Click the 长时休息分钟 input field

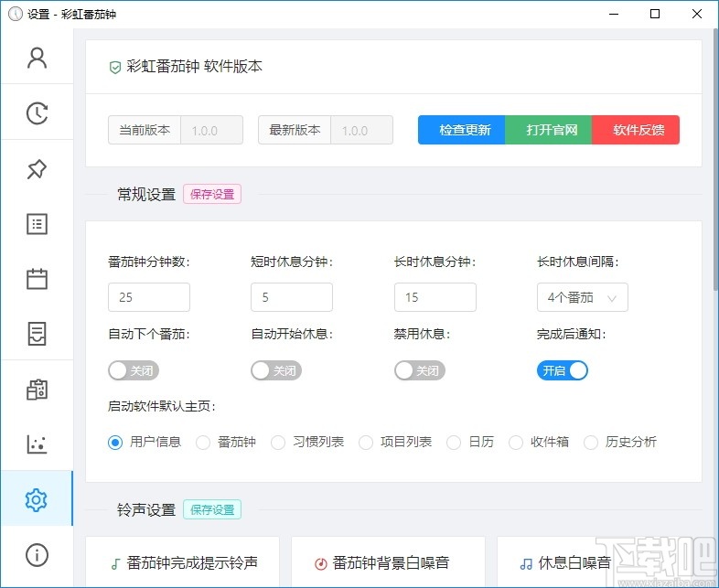click(x=435, y=297)
